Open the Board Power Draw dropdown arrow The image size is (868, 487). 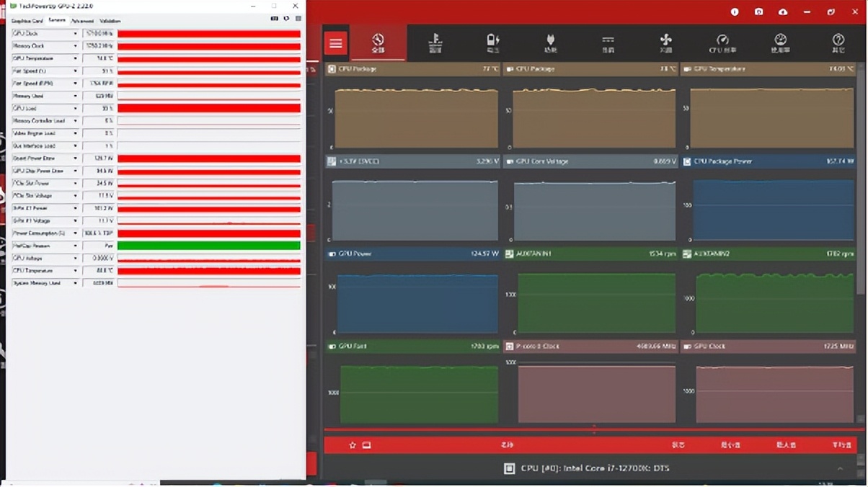75,158
